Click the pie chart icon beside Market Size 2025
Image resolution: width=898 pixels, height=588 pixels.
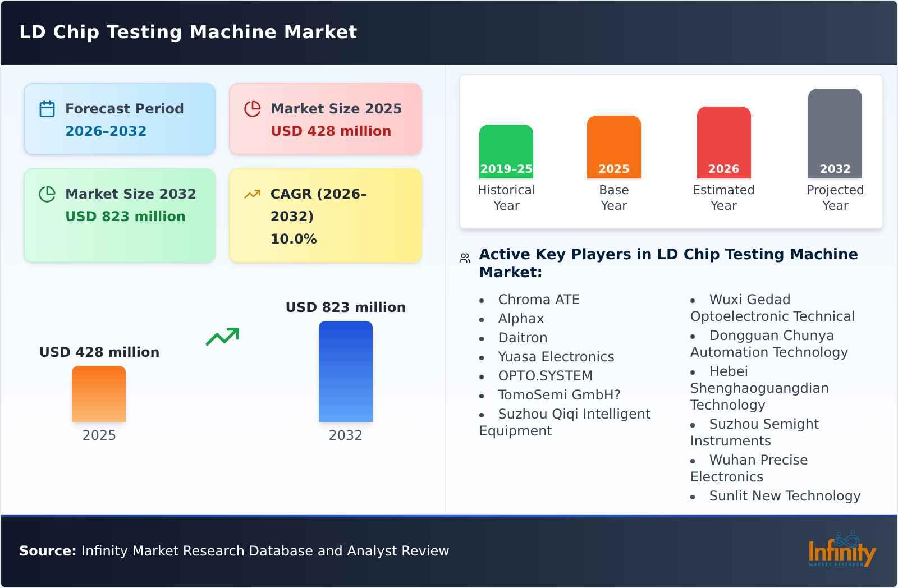(253, 109)
